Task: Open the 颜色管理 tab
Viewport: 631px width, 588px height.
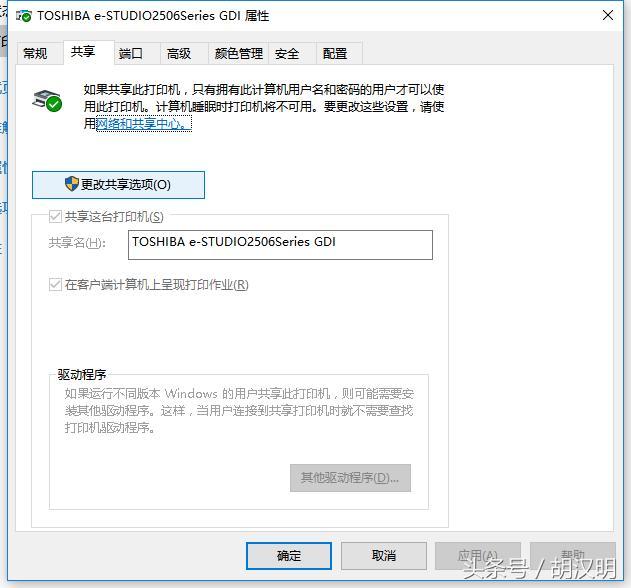Action: click(x=239, y=53)
